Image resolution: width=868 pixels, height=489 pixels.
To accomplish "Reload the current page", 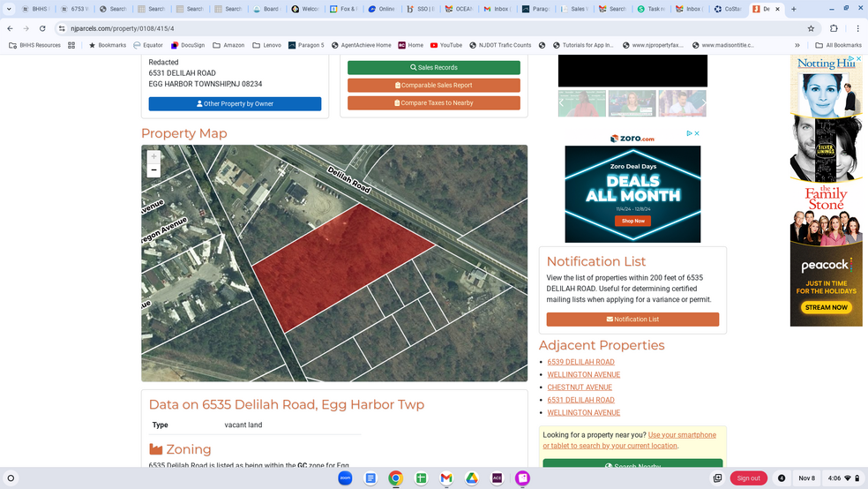I will [x=42, y=28].
